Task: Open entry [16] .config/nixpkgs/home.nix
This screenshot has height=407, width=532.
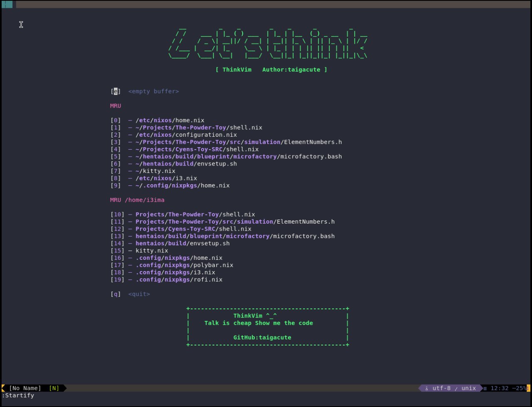Action: pyautogui.click(x=166, y=258)
